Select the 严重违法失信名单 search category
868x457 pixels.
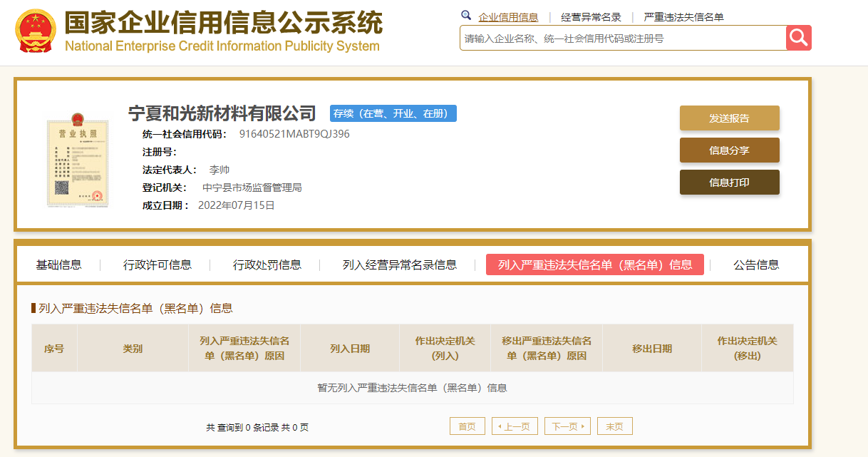(x=683, y=17)
